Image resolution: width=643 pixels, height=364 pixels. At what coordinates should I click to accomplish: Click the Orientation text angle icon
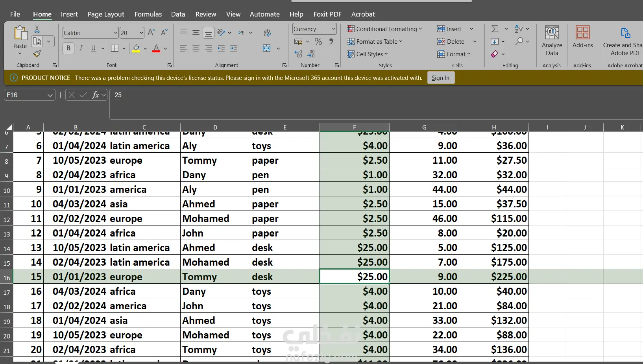tap(222, 32)
